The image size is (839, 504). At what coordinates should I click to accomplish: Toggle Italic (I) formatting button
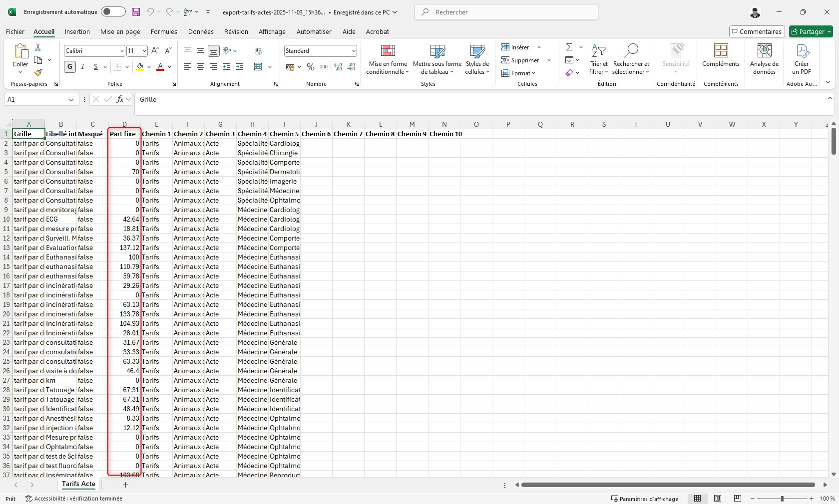[x=83, y=67]
